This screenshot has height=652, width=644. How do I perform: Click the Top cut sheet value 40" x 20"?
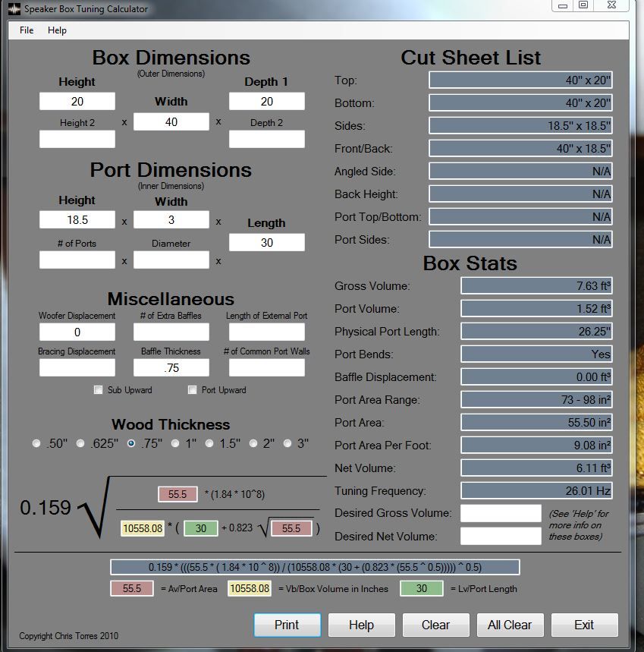520,80
